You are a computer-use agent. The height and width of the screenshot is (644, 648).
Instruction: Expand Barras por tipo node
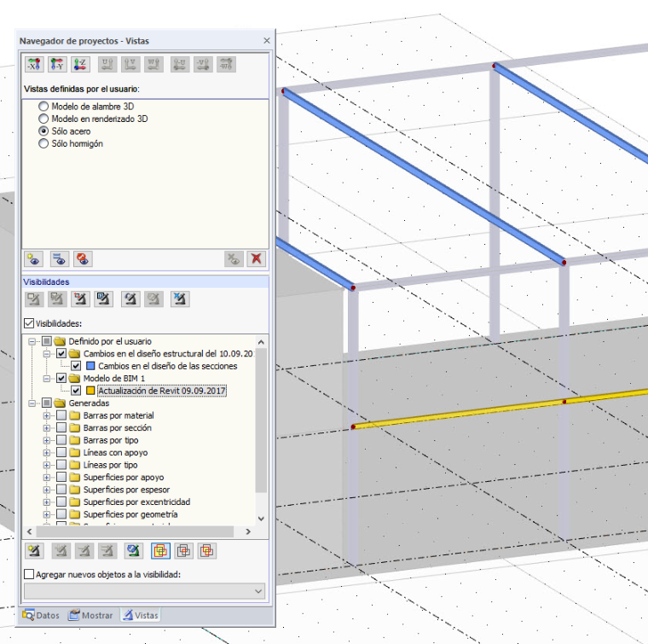(47, 441)
